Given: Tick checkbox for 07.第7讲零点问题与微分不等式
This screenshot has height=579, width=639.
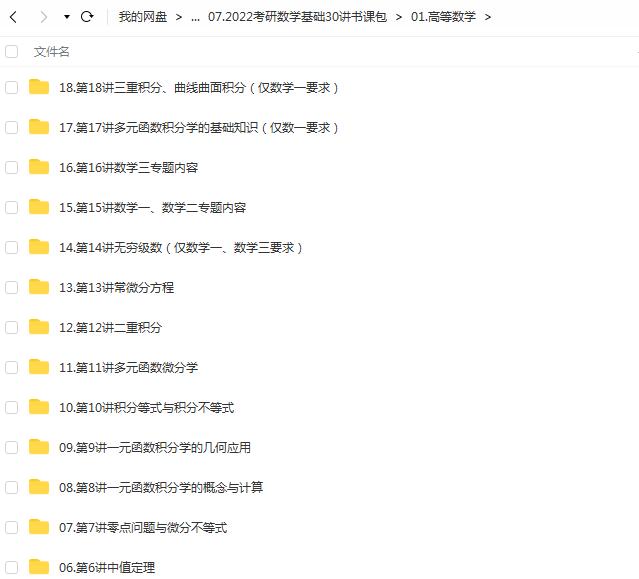Looking at the screenshot, I should tap(12, 527).
